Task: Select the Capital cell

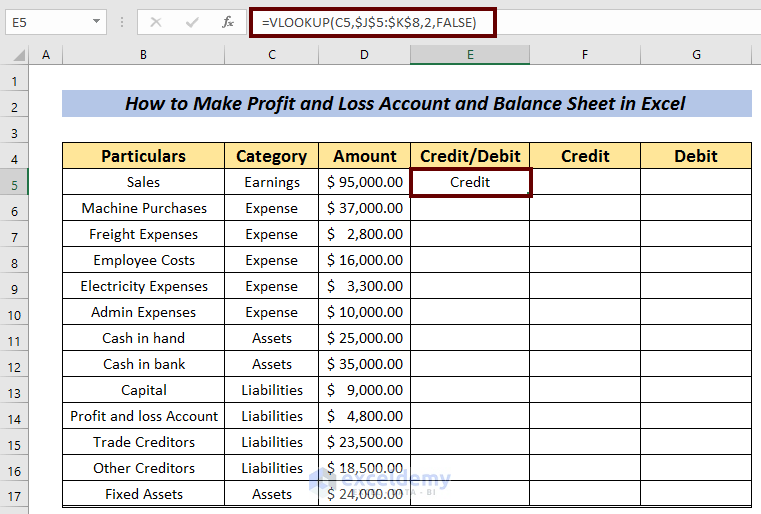Action: pyautogui.click(x=143, y=390)
